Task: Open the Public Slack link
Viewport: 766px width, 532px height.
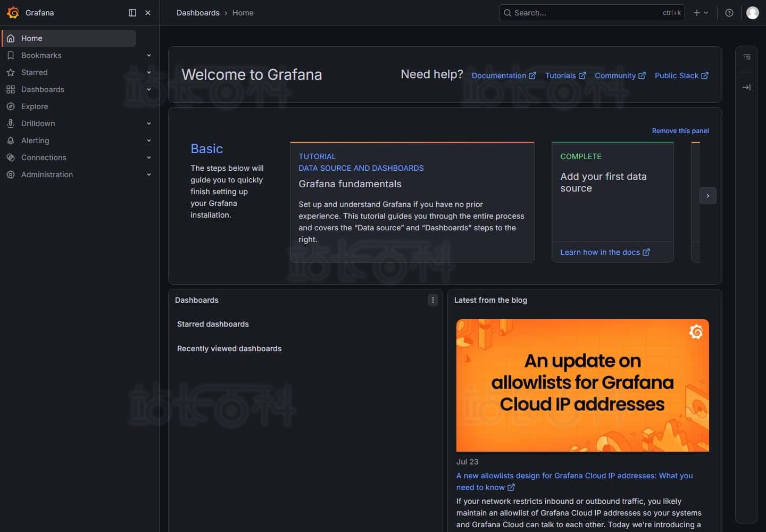Action: (x=681, y=76)
